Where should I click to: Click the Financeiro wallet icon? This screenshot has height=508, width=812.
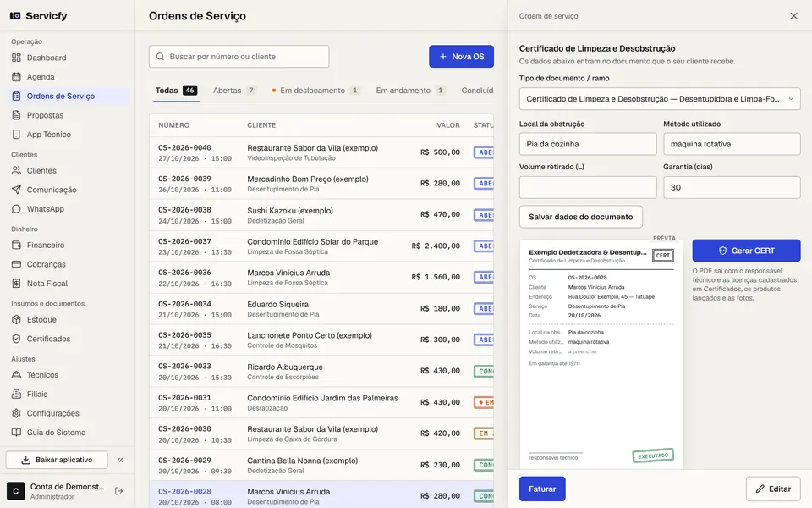coord(16,246)
